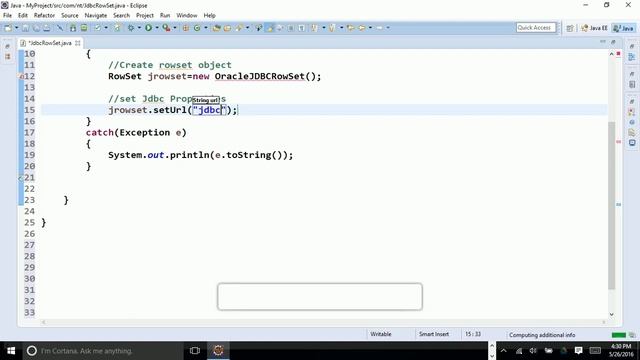Open the Refactor menu

(x=44, y=16)
